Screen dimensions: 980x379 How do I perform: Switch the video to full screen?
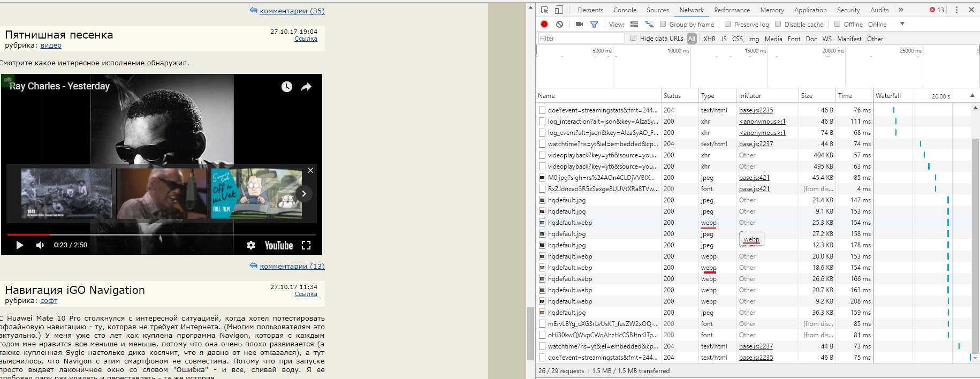306,245
